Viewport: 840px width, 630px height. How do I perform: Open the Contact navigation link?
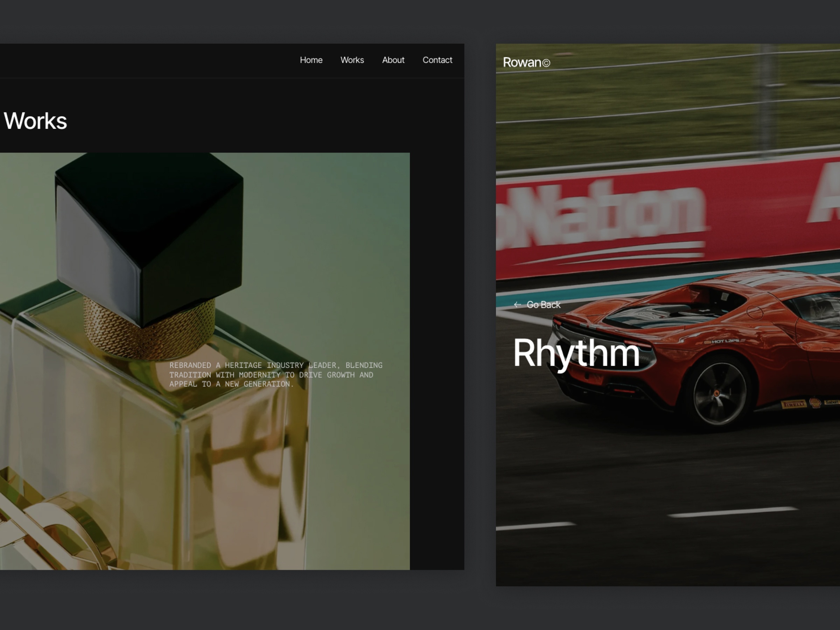pyautogui.click(x=437, y=60)
